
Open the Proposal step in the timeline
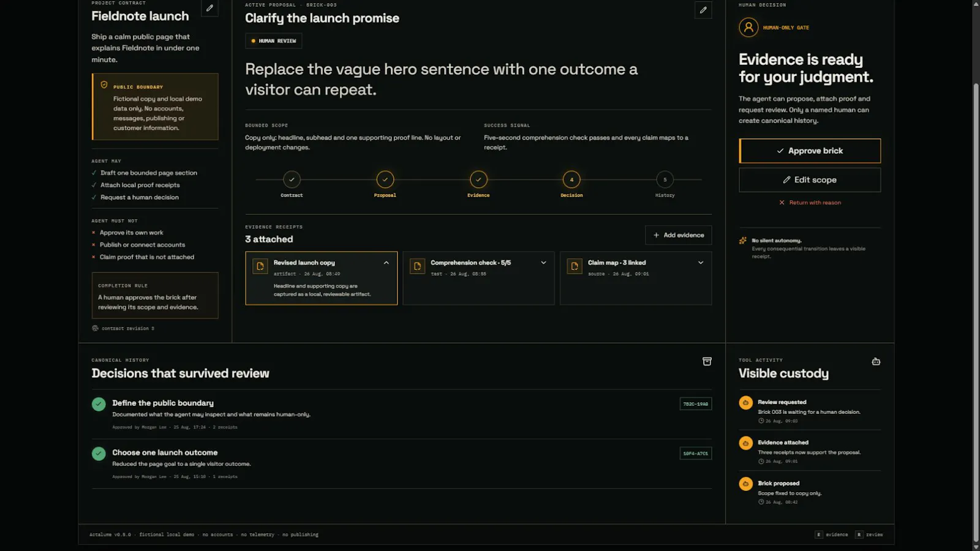tap(385, 179)
